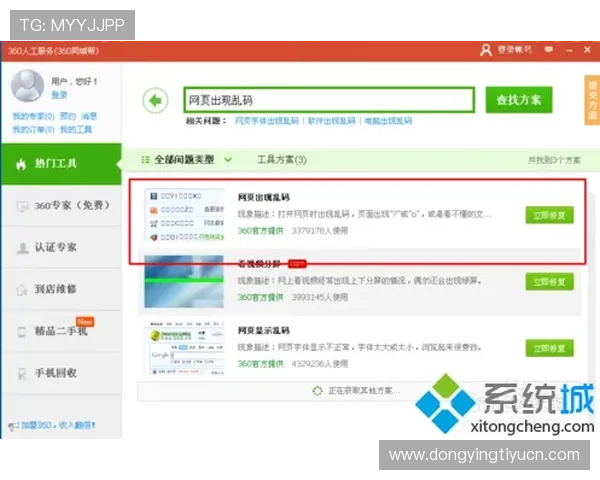
Task: Open the 我的工具 link
Action: (x=76, y=129)
